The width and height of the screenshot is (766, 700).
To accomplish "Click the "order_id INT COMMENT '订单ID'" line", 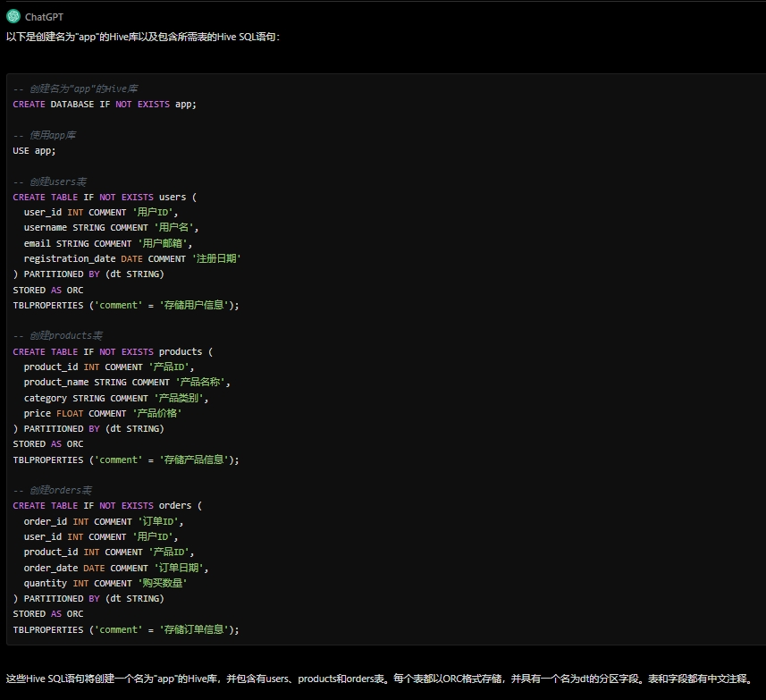I will pos(104,522).
